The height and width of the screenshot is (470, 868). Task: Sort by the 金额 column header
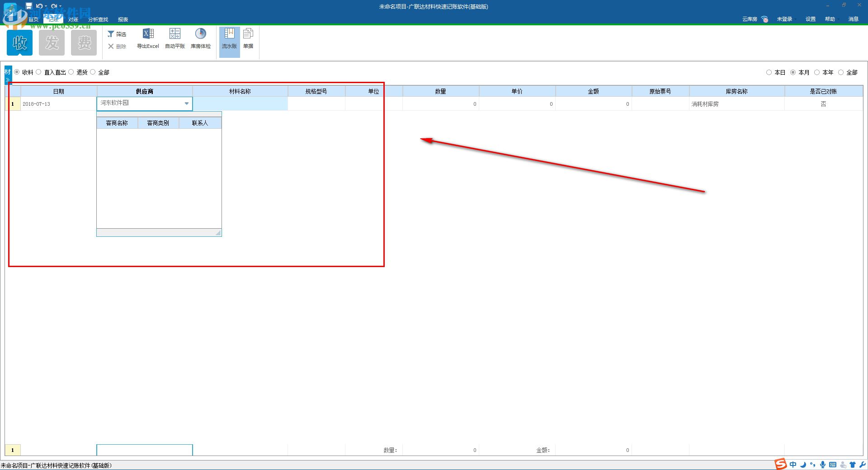tap(594, 91)
